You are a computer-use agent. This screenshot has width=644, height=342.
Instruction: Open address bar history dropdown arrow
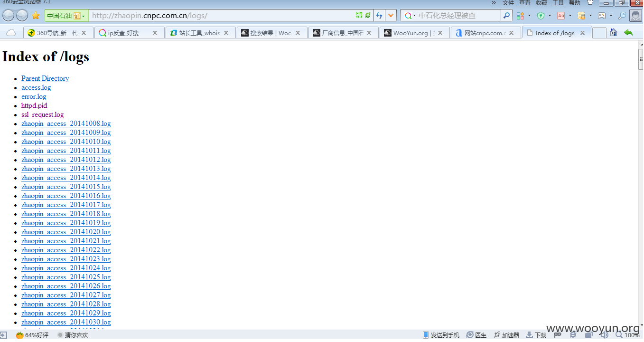pos(391,16)
